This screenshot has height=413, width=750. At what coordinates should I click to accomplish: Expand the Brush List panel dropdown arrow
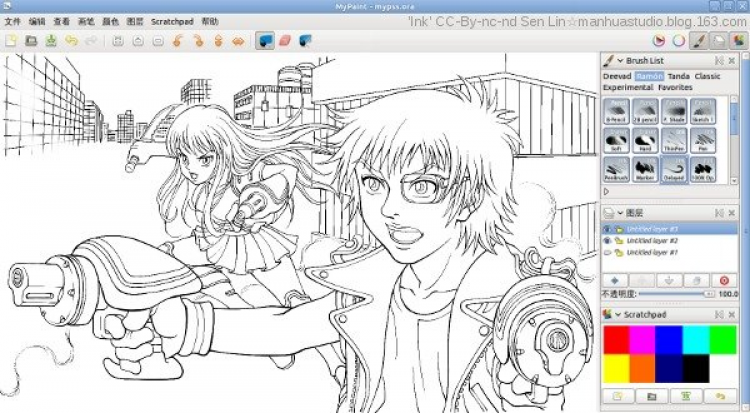click(620, 61)
